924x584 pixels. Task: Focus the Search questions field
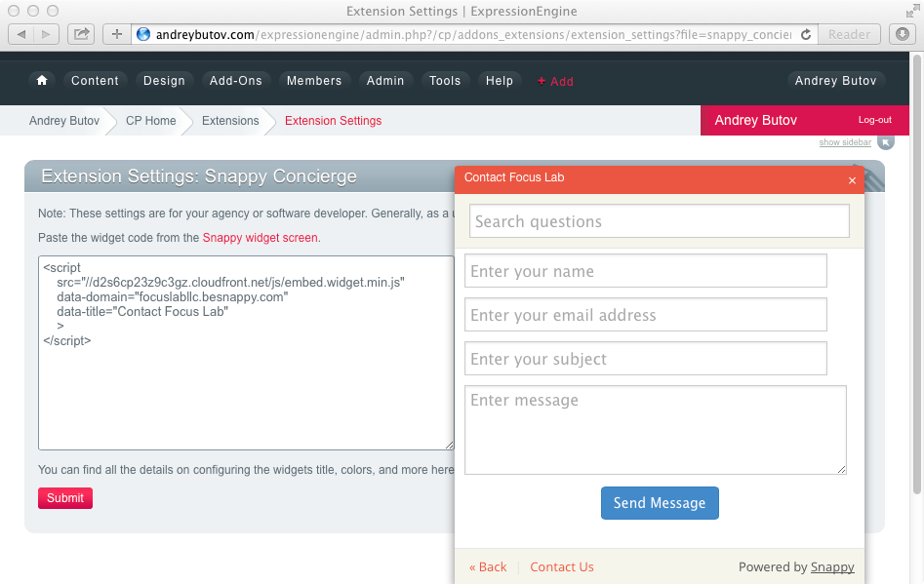point(659,221)
